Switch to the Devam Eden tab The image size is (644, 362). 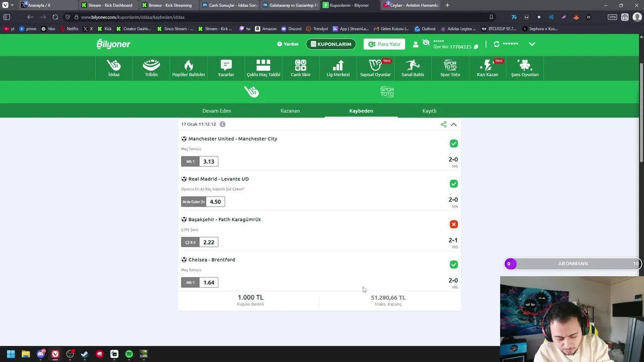216,111
